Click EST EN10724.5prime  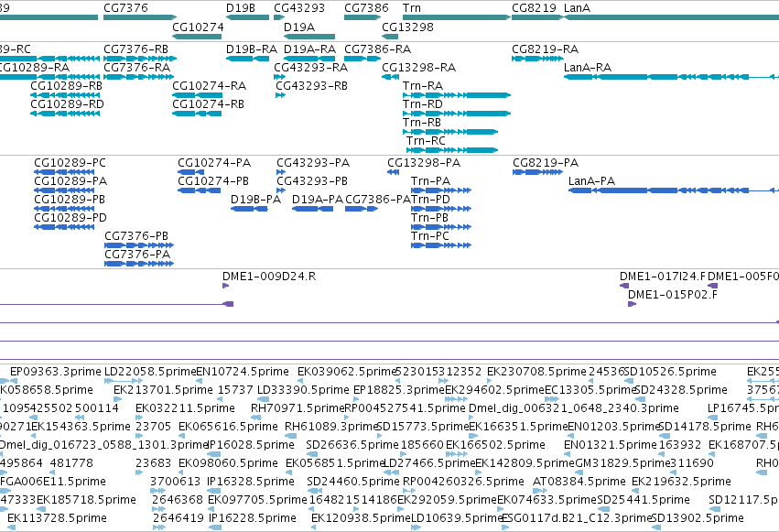242,372
